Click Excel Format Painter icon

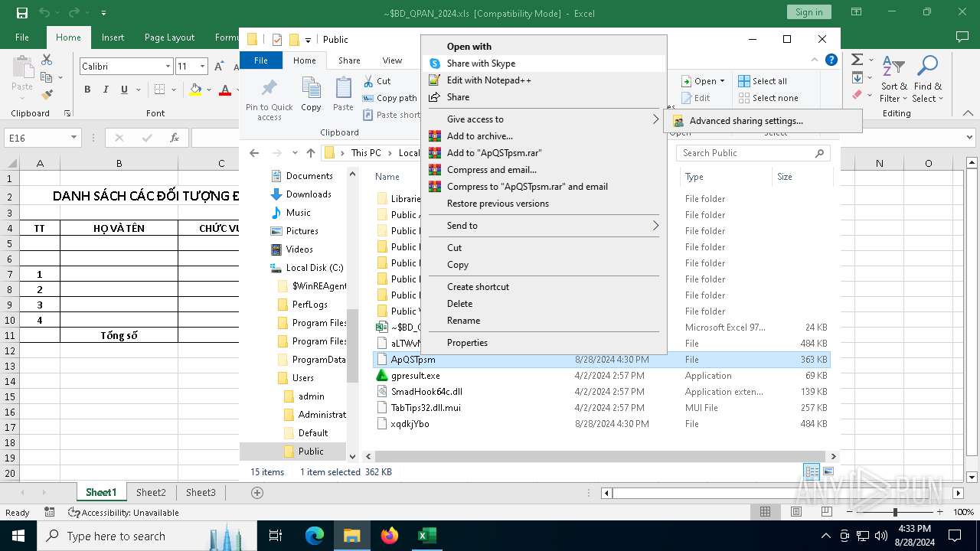pos(47,94)
